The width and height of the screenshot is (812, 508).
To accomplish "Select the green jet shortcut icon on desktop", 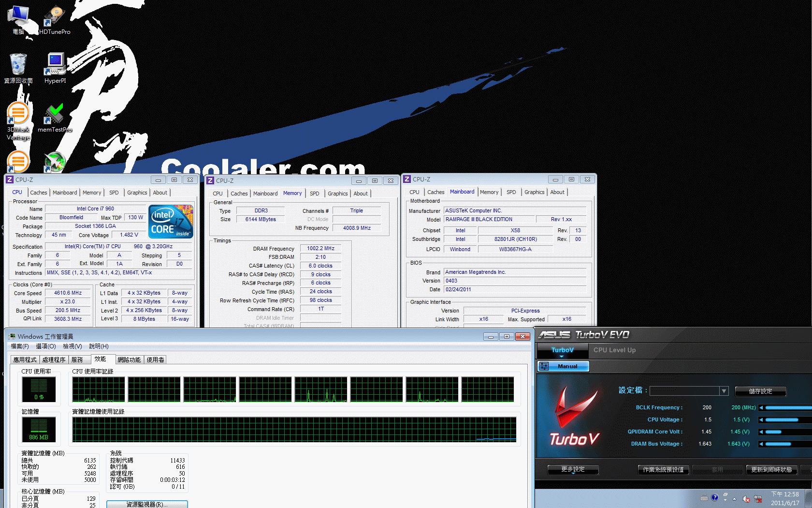I will [55, 162].
